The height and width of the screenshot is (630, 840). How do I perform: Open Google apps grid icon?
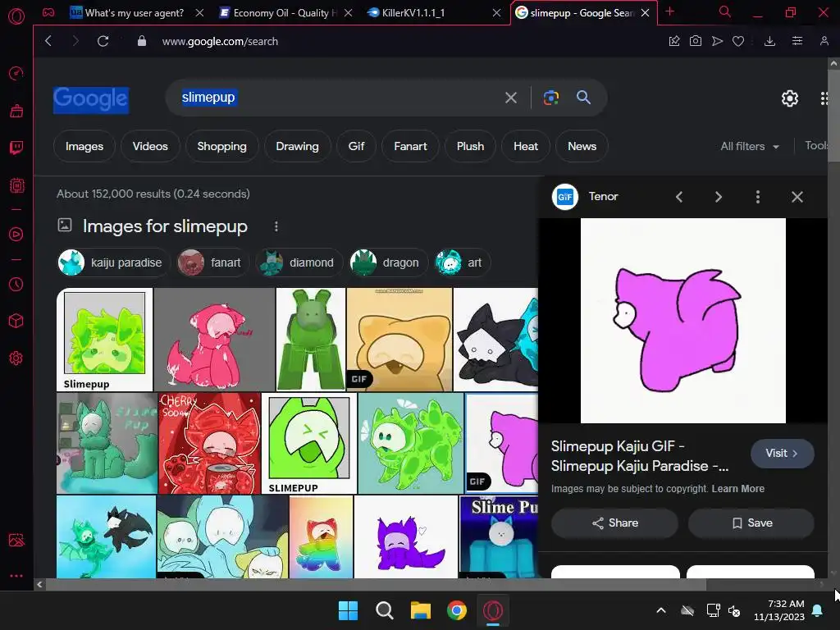tap(824, 98)
